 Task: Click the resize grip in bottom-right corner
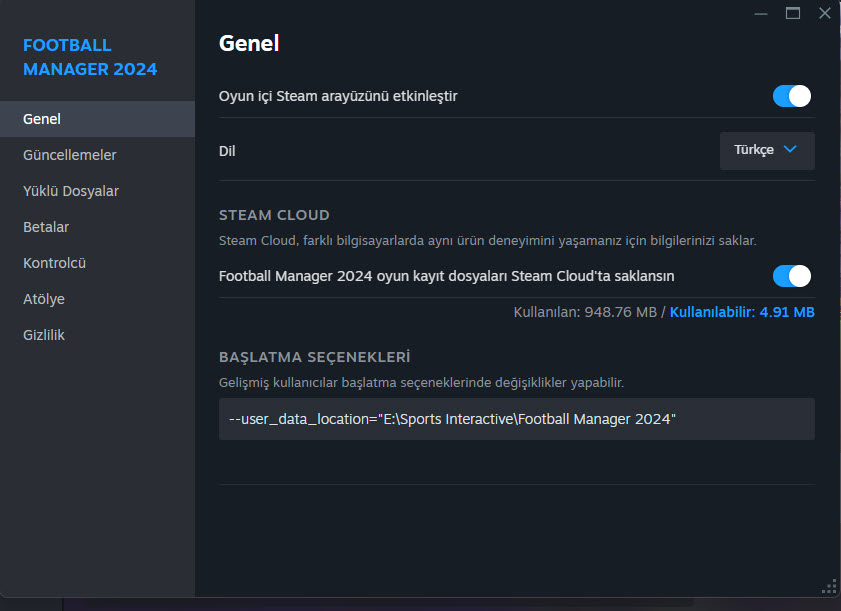pos(828,586)
